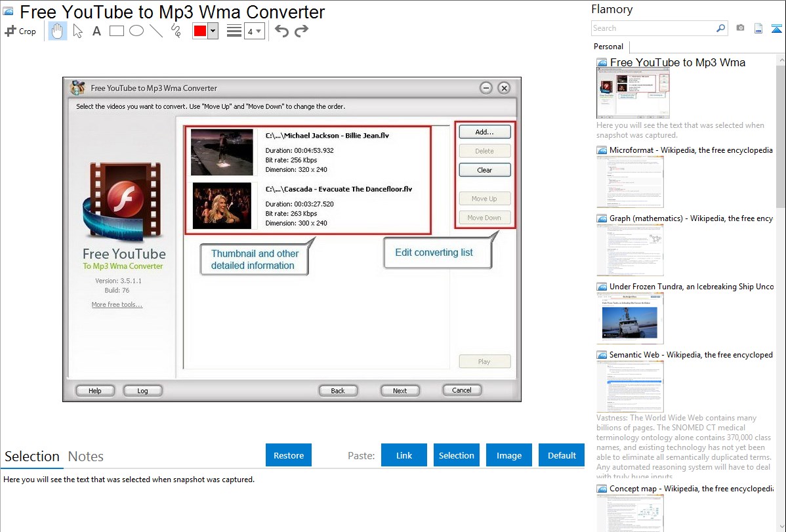Viewport: 786px width, 532px height.
Task: Click the document icon beside camera
Action: pyautogui.click(x=758, y=28)
